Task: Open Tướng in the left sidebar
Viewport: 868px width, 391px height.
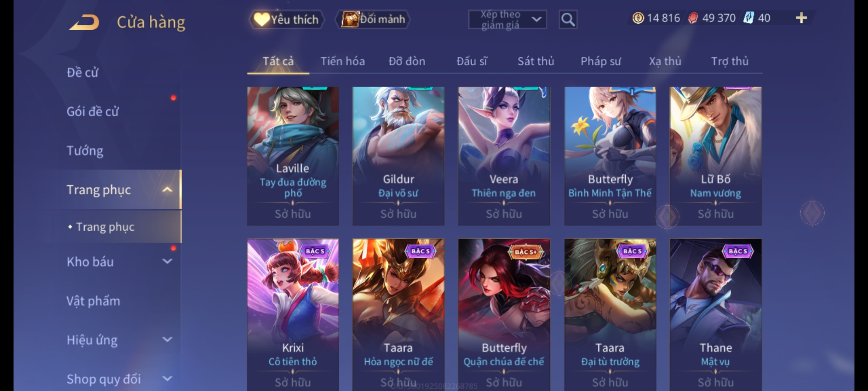Action: coord(85,151)
